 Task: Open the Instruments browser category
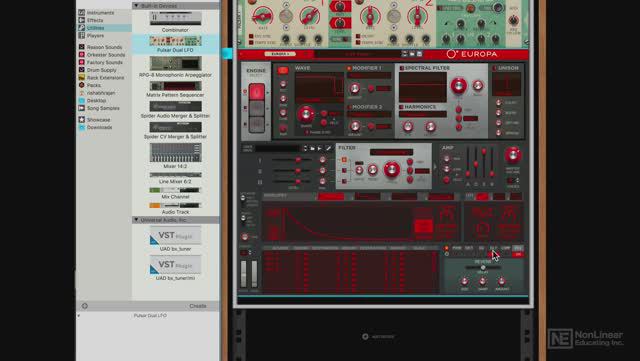pyautogui.click(x=100, y=13)
